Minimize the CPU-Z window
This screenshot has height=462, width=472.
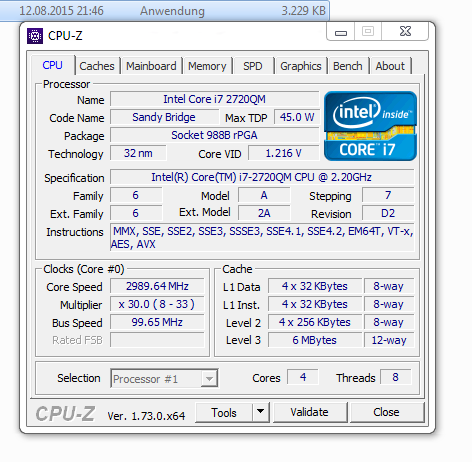(341, 32)
